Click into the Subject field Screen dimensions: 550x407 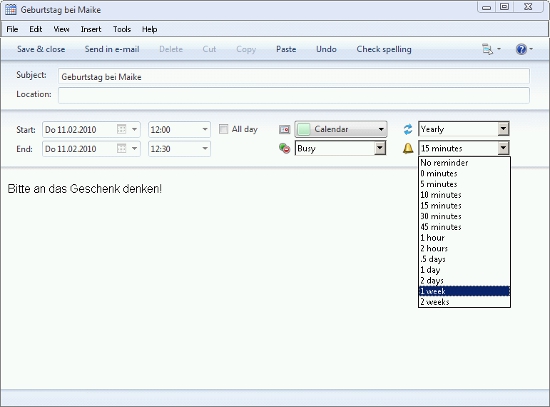coord(294,76)
